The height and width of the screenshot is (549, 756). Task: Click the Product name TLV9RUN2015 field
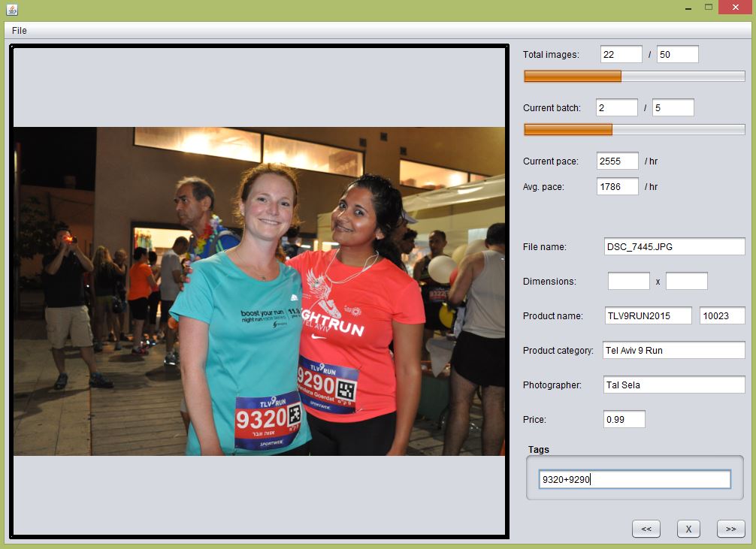648,315
